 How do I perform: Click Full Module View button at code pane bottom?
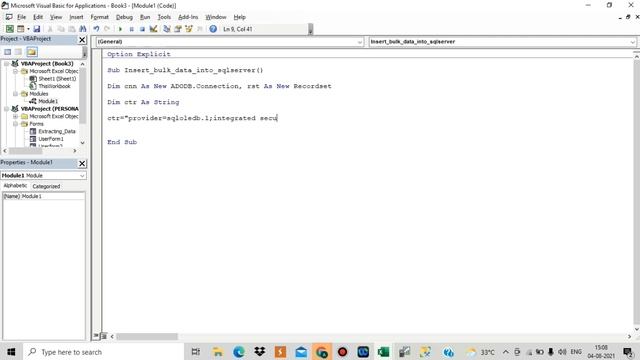click(x=103, y=336)
